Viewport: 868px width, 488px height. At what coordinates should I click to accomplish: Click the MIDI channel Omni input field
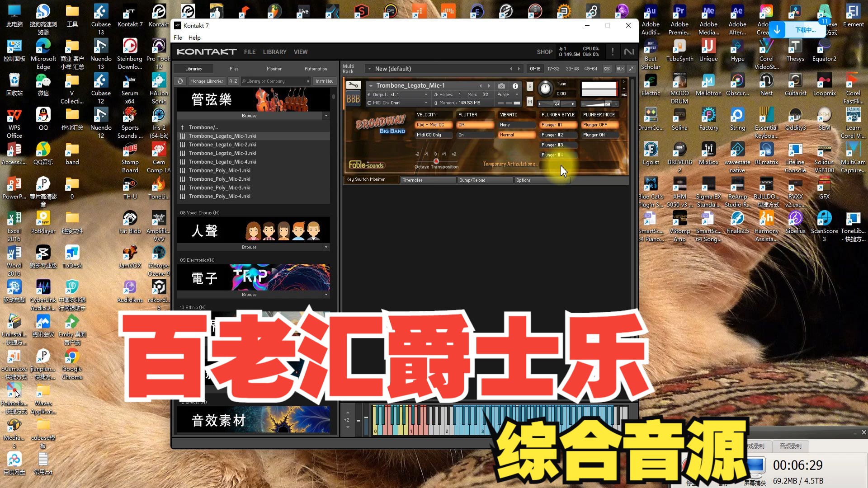(400, 102)
